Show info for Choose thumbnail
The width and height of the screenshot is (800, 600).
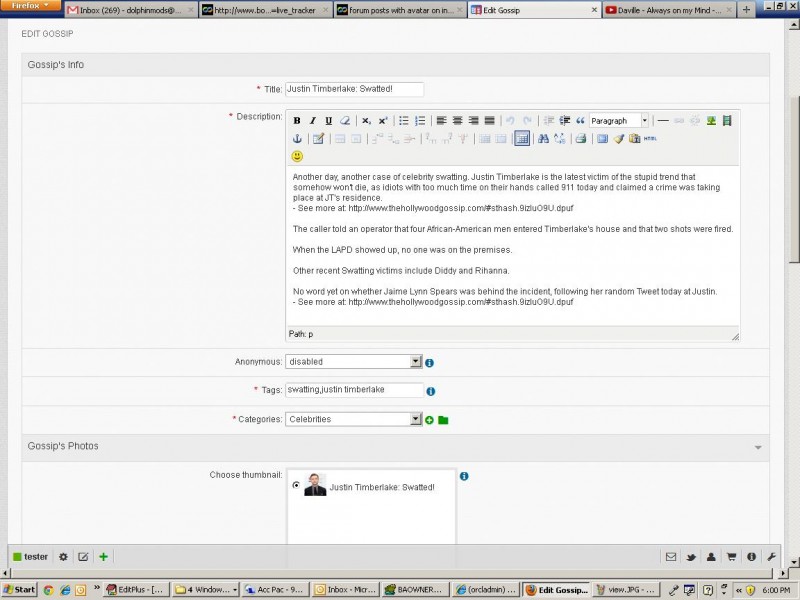point(464,476)
